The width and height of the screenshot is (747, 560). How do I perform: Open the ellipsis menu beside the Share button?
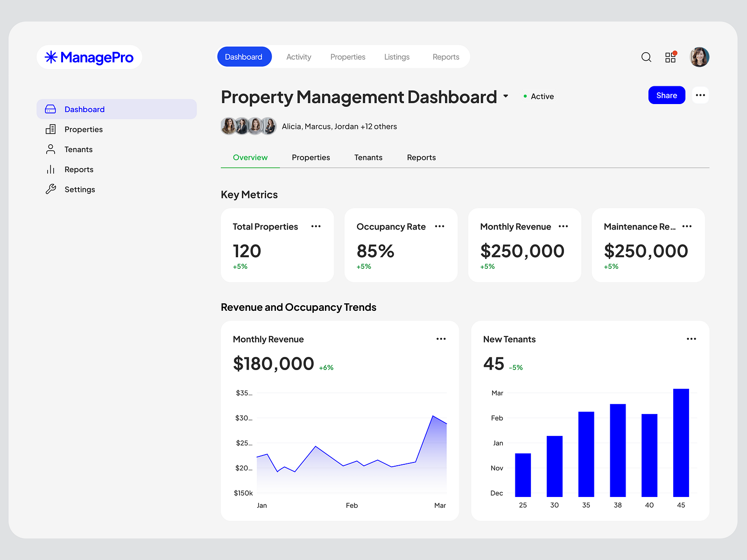[x=700, y=95]
